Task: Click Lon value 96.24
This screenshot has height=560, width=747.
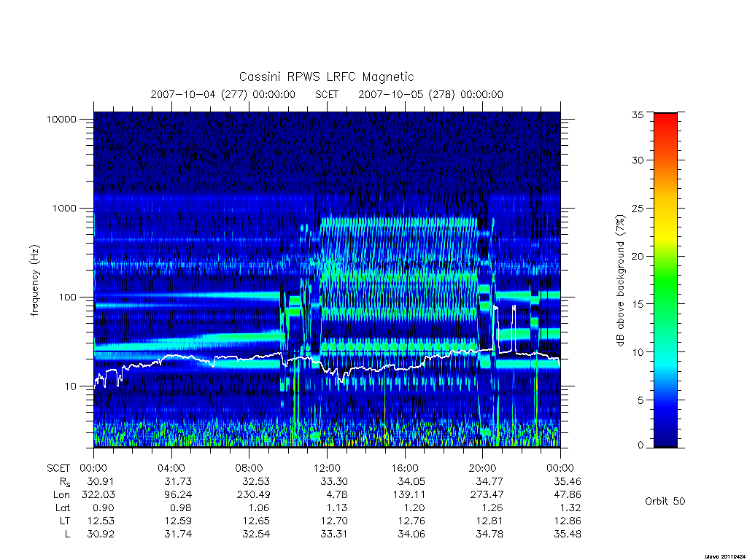Action: 178,495
